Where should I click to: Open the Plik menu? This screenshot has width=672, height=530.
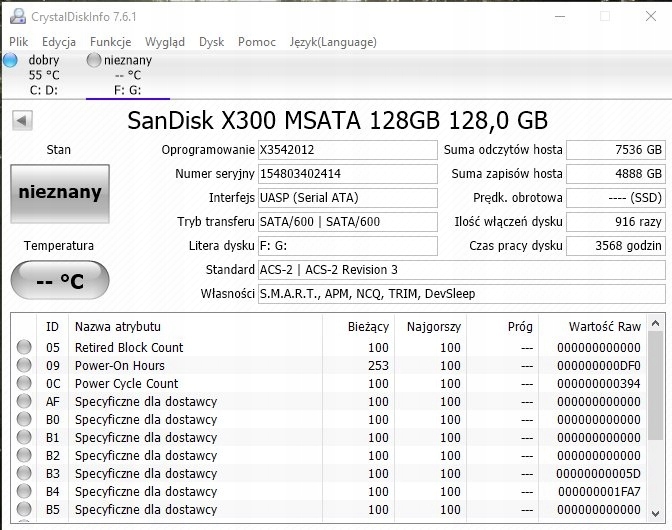tap(18, 42)
